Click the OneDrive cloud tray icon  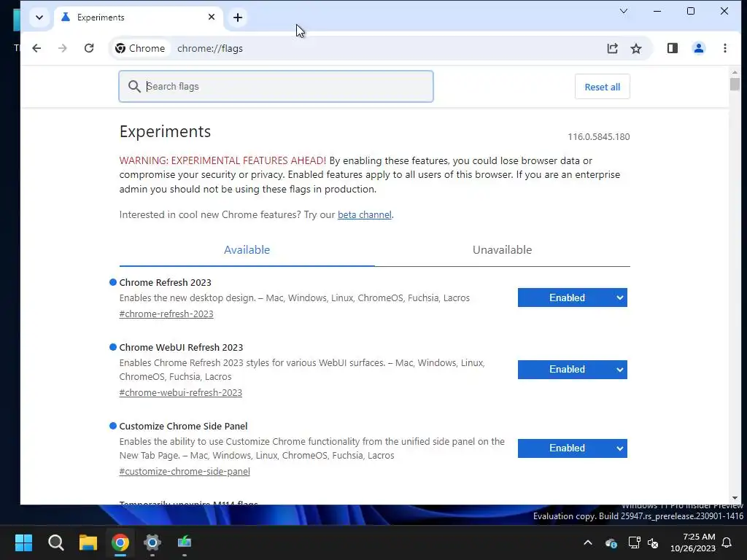coord(611,542)
